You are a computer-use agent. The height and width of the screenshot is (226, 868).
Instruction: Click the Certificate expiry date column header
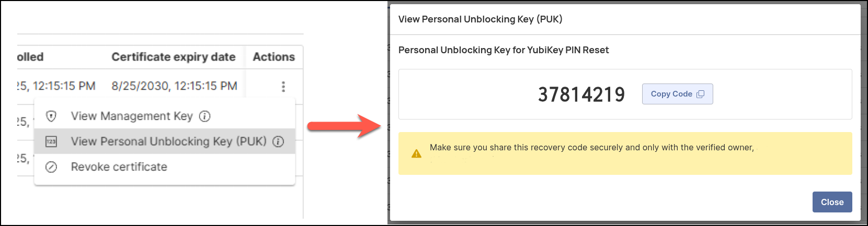pos(174,57)
